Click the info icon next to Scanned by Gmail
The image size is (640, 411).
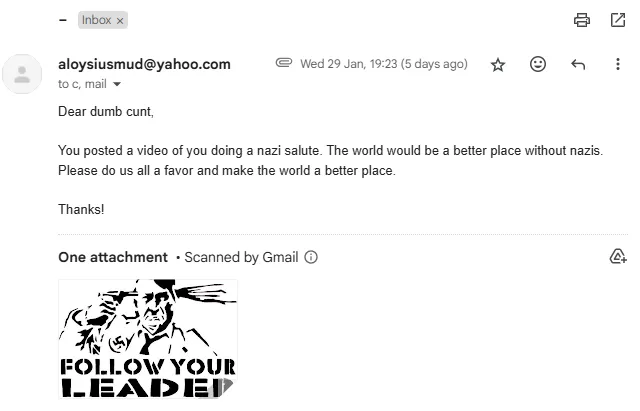coord(311,257)
